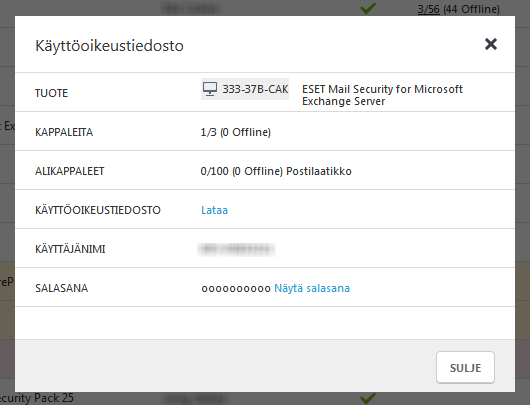Click the TUOTE row label
Viewport: 530px width, 405px height.
point(51,93)
